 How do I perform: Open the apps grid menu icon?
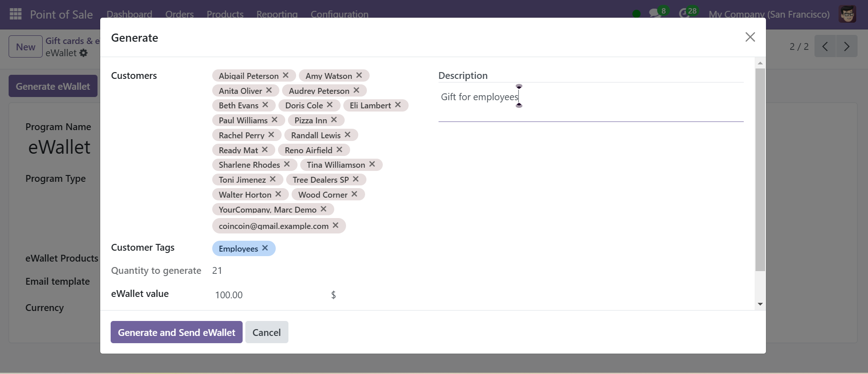pyautogui.click(x=15, y=14)
